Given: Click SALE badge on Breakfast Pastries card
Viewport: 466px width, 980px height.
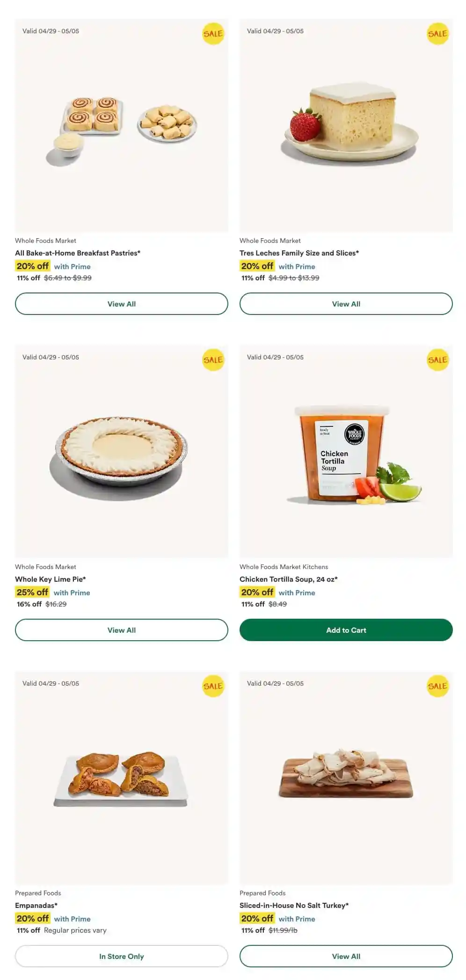Looking at the screenshot, I should [x=213, y=34].
